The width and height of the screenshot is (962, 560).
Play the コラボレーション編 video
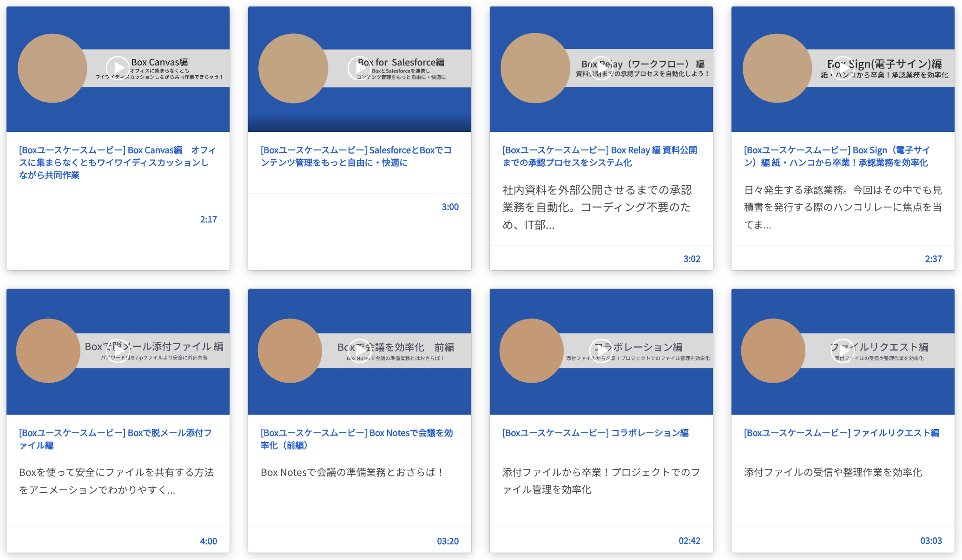(601, 351)
